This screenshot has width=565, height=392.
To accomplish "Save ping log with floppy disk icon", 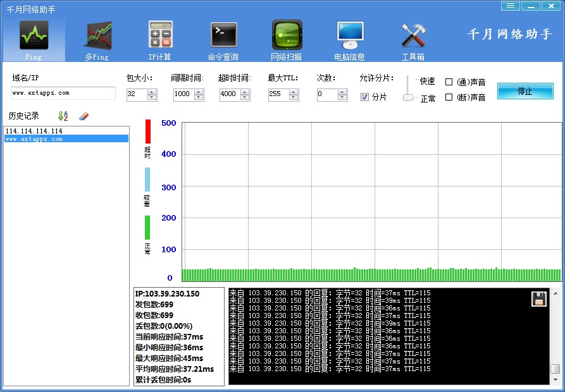I will tap(538, 299).
